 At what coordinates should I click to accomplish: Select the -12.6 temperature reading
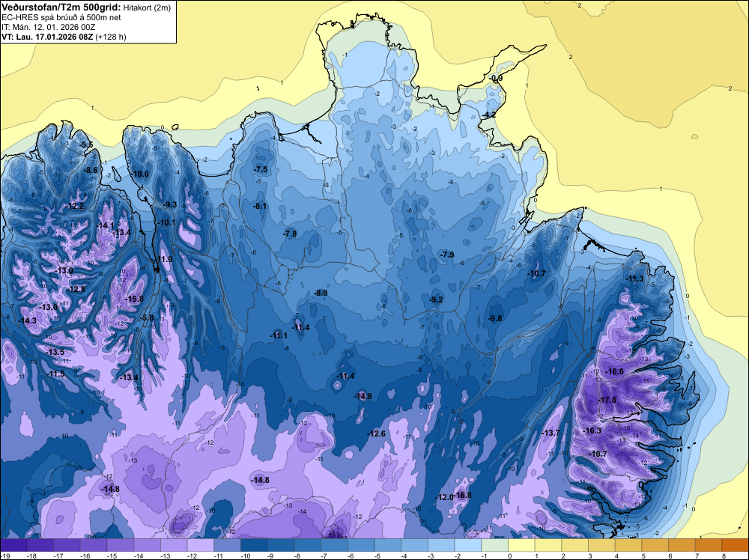tap(377, 433)
